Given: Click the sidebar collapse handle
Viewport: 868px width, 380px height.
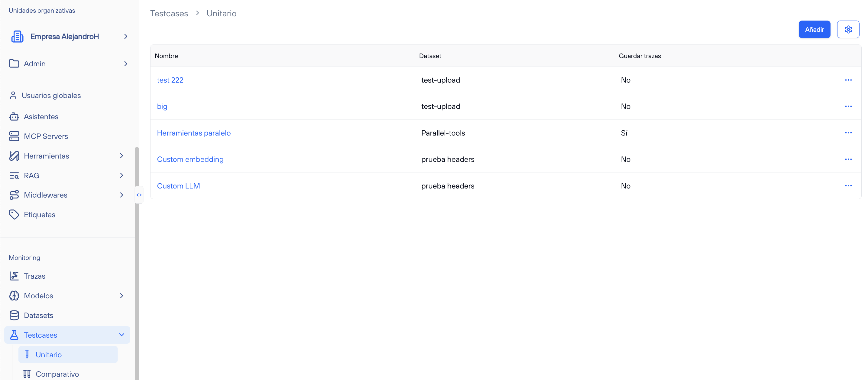Looking at the screenshot, I should click(x=138, y=195).
